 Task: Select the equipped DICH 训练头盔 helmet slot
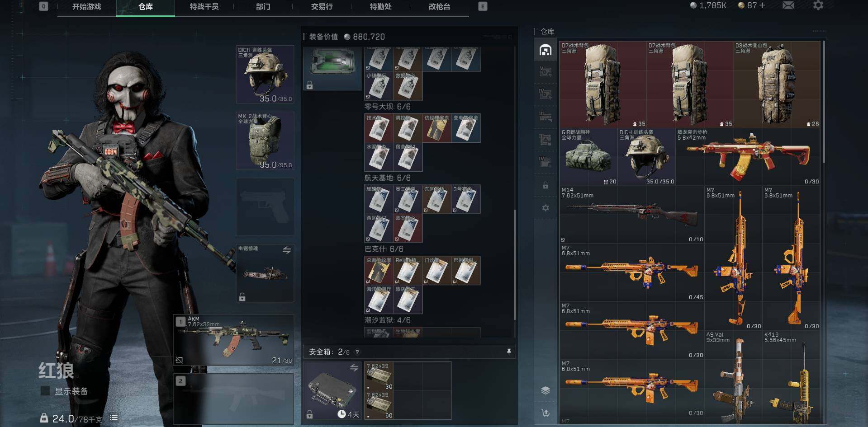265,75
